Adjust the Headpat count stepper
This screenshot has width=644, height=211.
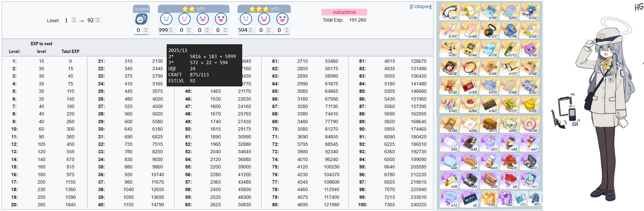tap(146, 30)
